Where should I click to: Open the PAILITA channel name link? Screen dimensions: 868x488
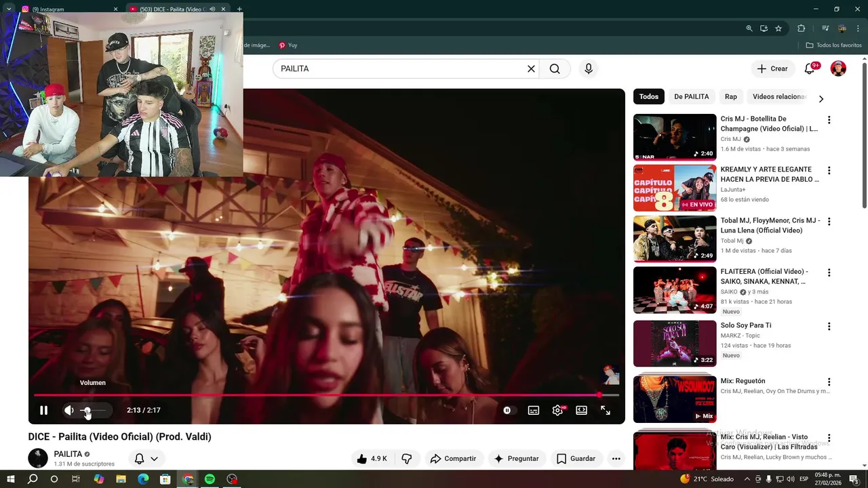(68, 454)
